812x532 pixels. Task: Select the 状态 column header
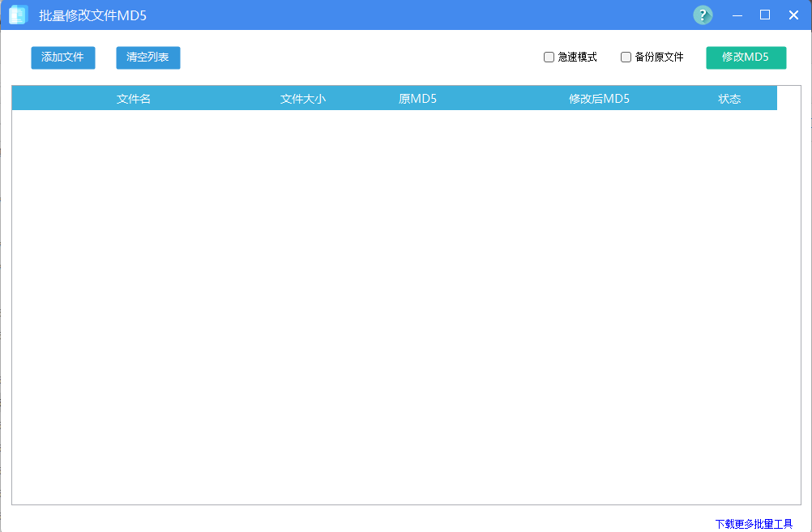click(x=729, y=98)
